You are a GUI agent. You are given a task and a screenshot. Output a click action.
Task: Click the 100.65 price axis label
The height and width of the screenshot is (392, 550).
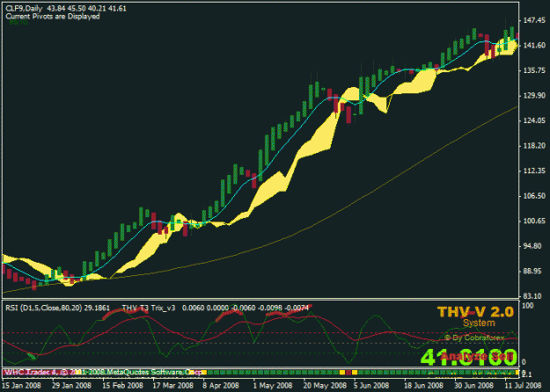coord(534,221)
